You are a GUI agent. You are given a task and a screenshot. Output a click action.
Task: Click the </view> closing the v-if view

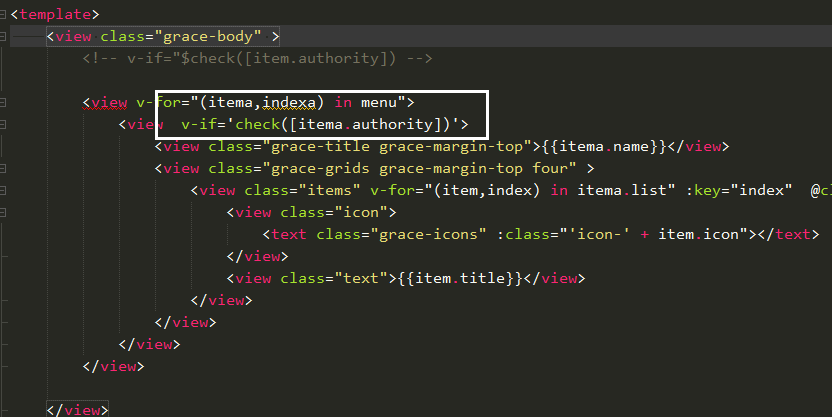[149, 345]
